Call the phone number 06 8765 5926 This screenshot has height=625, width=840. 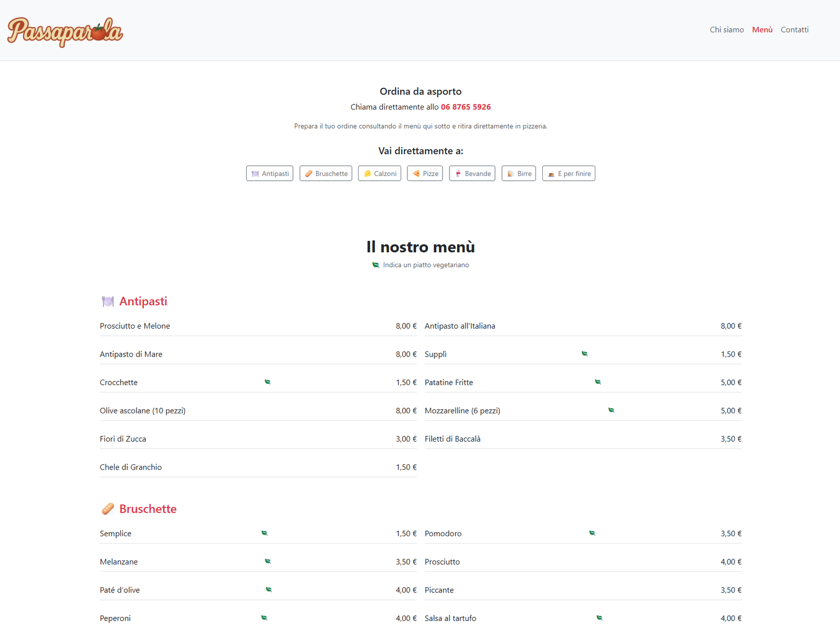click(466, 107)
